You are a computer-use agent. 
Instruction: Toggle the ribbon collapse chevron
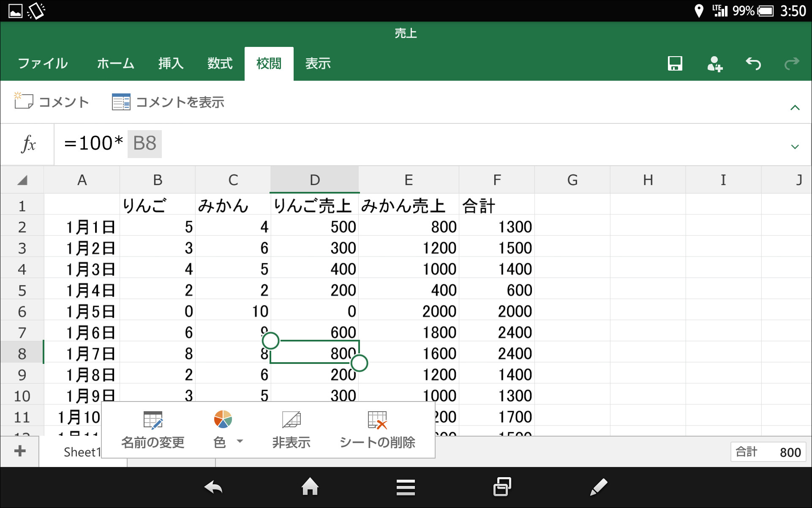tap(796, 107)
